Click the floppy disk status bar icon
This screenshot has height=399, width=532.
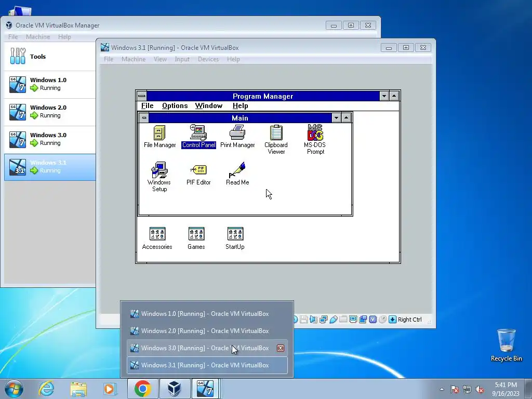(303, 320)
